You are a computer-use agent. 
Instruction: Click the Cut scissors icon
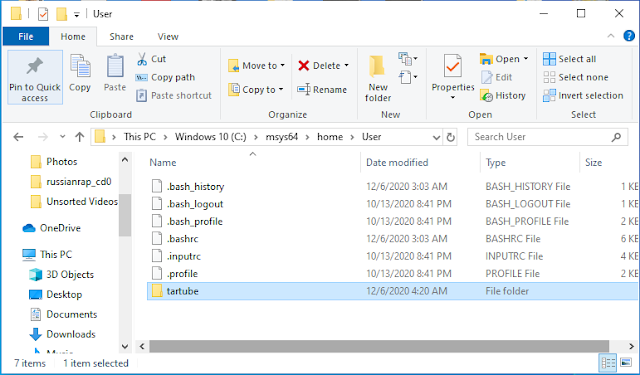coord(142,59)
